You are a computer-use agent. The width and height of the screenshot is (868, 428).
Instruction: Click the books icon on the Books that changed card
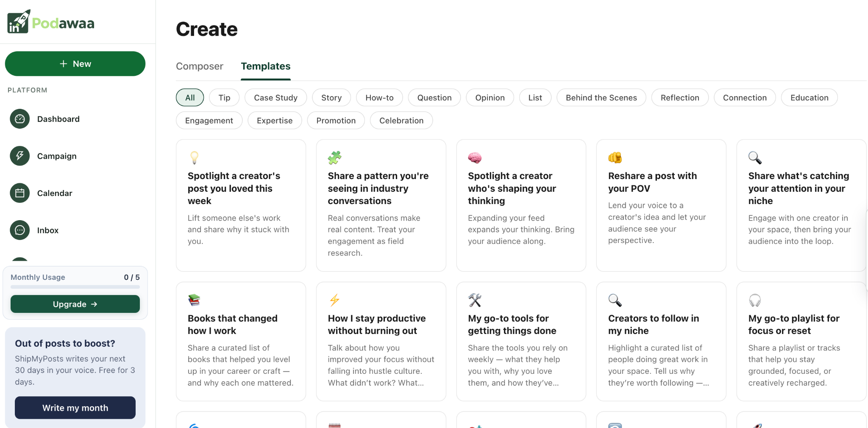[194, 300]
